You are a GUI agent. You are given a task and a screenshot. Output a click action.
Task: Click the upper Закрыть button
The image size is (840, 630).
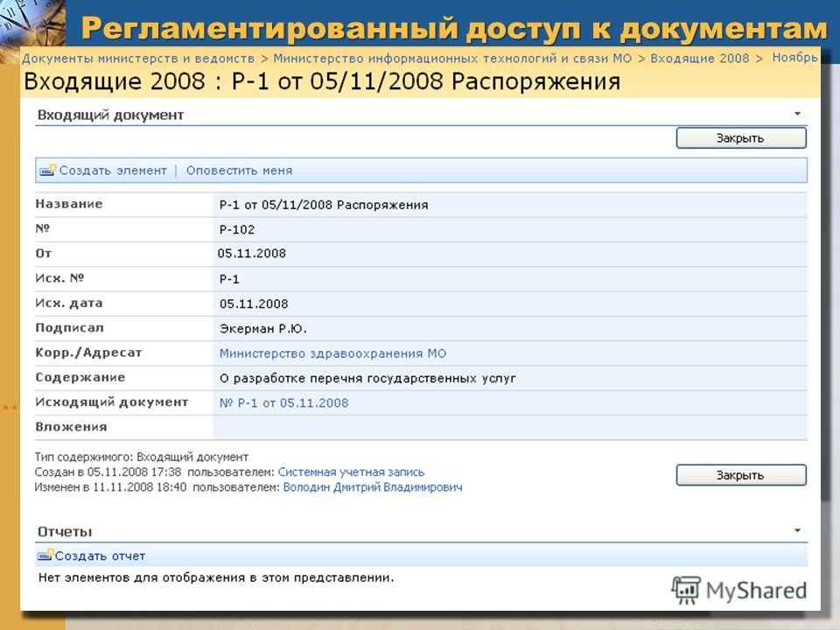pyautogui.click(x=741, y=137)
